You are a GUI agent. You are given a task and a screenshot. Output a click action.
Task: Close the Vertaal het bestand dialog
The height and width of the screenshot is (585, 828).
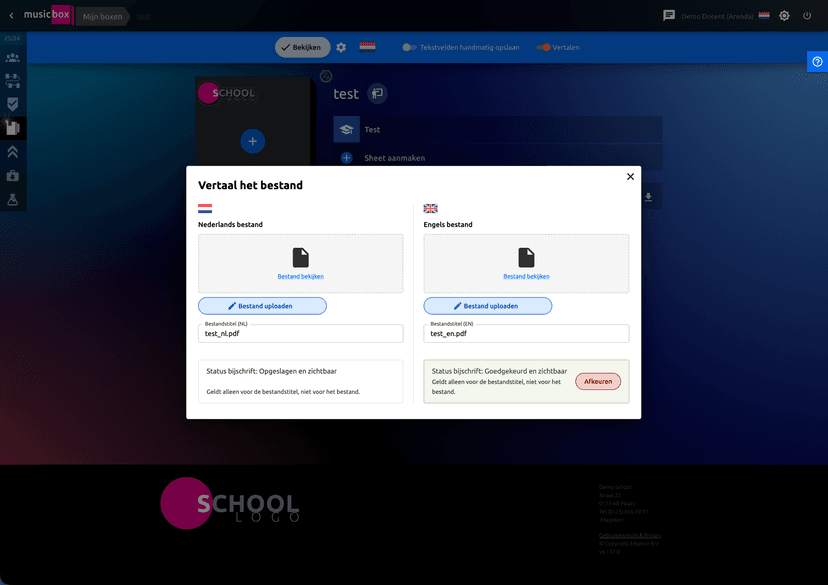630,176
